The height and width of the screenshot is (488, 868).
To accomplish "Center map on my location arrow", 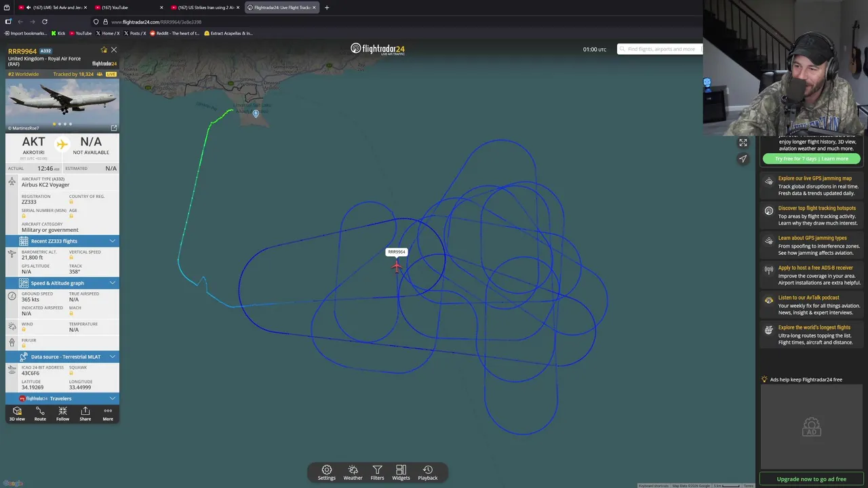I will pyautogui.click(x=743, y=159).
